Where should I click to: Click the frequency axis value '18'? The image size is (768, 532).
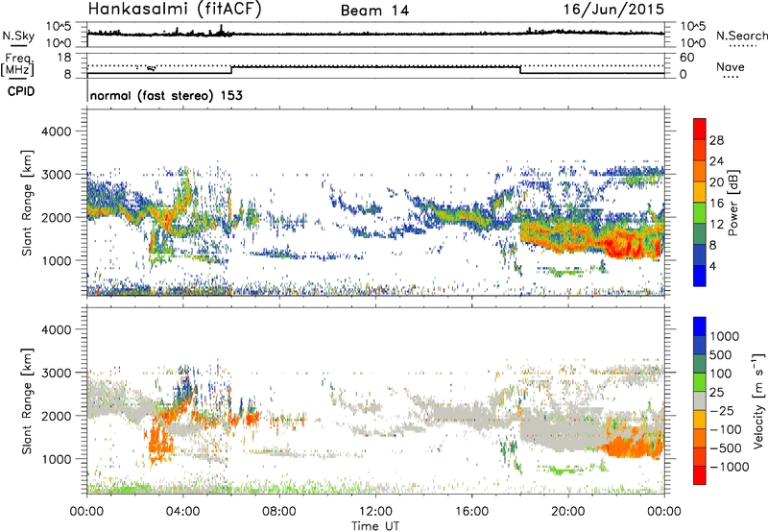click(x=64, y=58)
